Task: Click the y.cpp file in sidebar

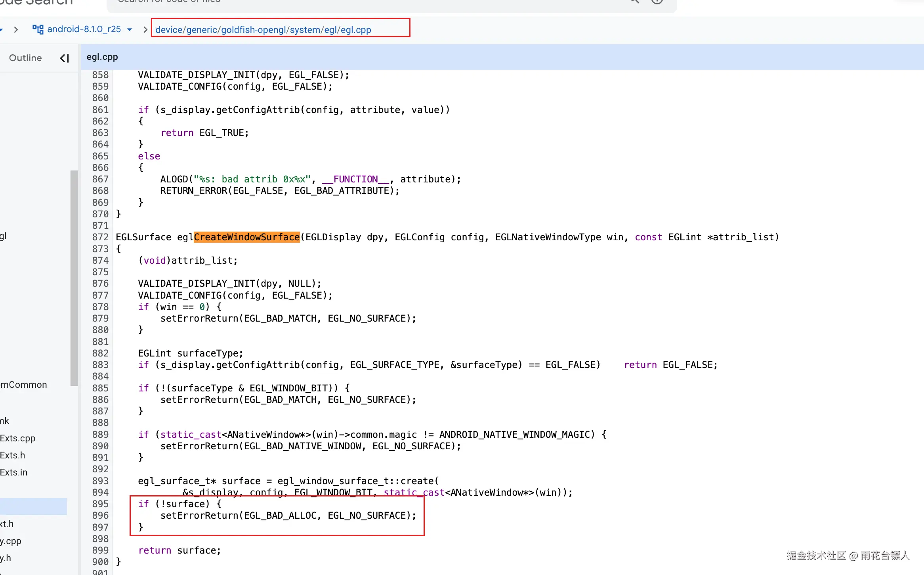Action: click(x=11, y=541)
